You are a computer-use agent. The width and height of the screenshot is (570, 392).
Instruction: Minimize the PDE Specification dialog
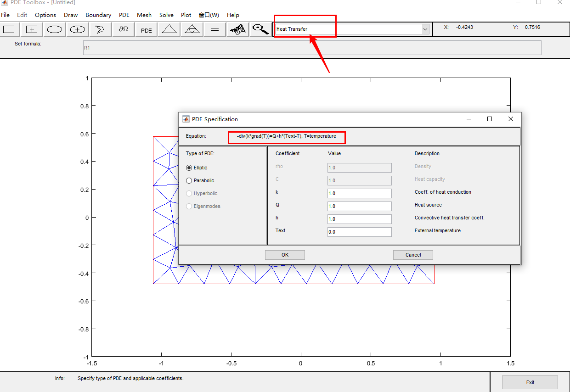click(x=469, y=119)
